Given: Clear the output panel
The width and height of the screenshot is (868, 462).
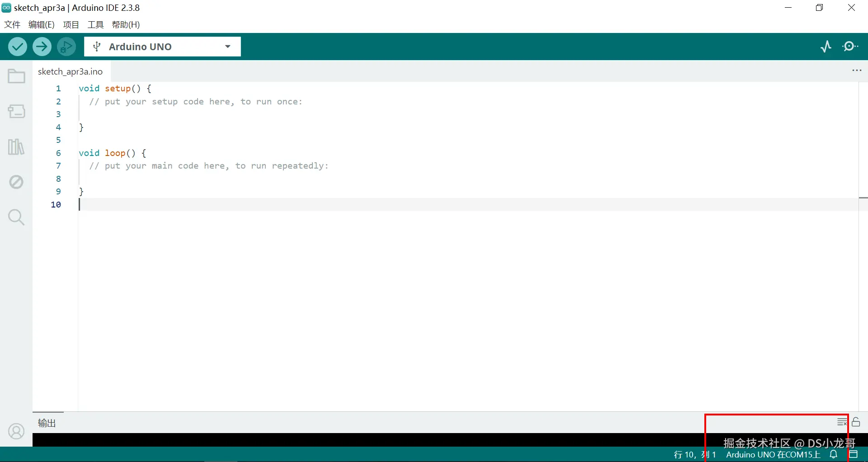Looking at the screenshot, I should 842,422.
